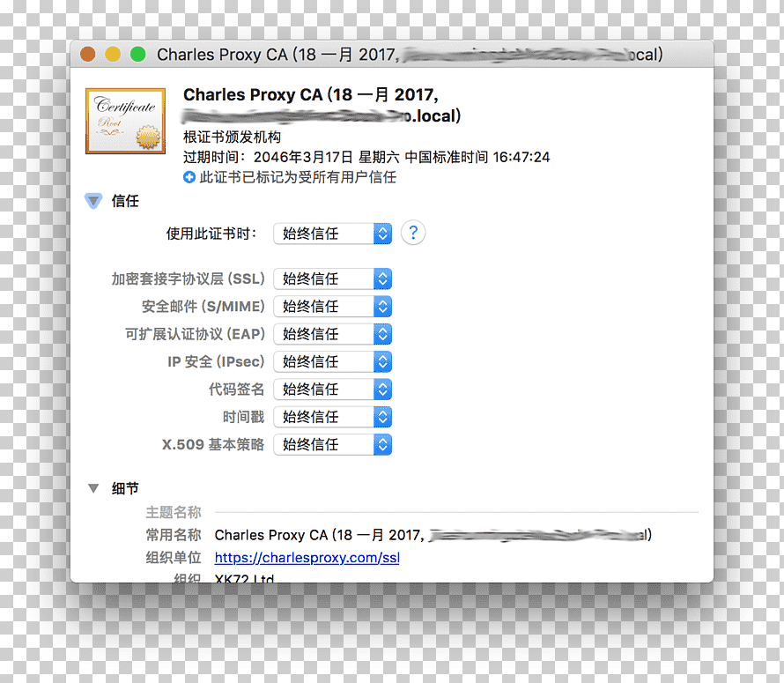
Task: Open the 时间戳 trust dropdown
Action: point(332,417)
